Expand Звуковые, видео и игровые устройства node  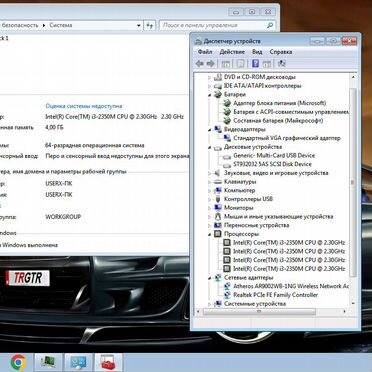click(x=210, y=173)
